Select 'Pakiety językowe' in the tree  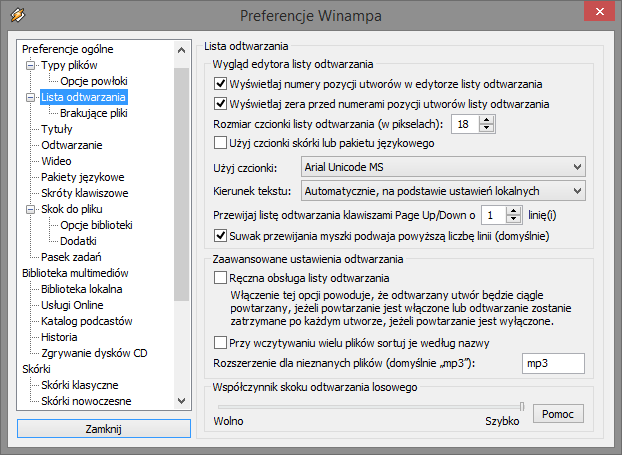tap(83, 177)
